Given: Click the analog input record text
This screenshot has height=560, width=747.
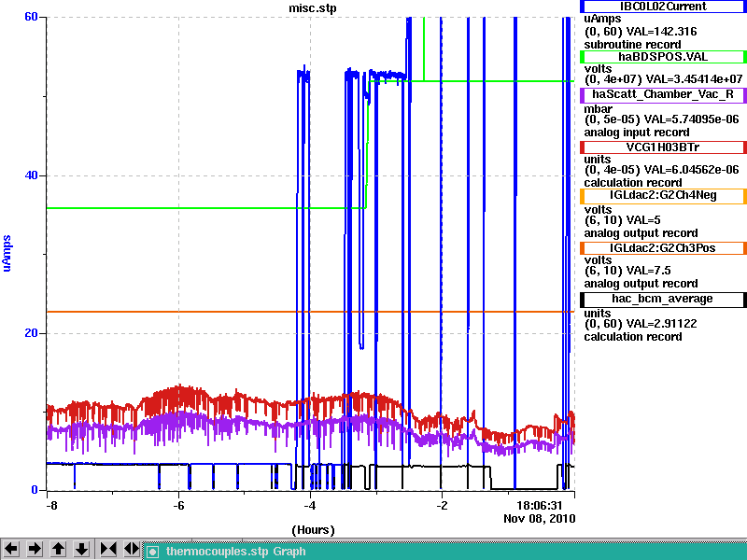Looking at the screenshot, I should 637,133.
